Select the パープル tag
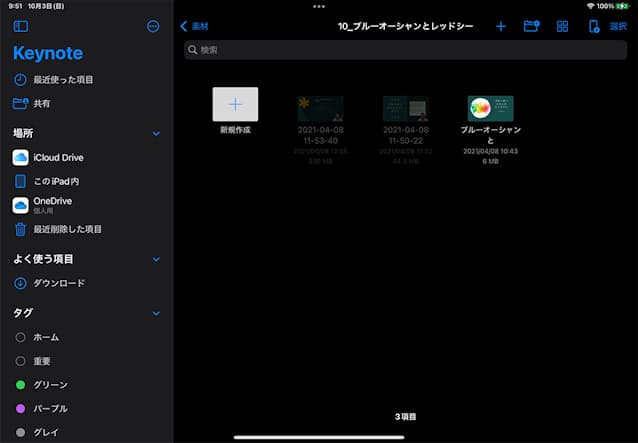 tap(48, 408)
